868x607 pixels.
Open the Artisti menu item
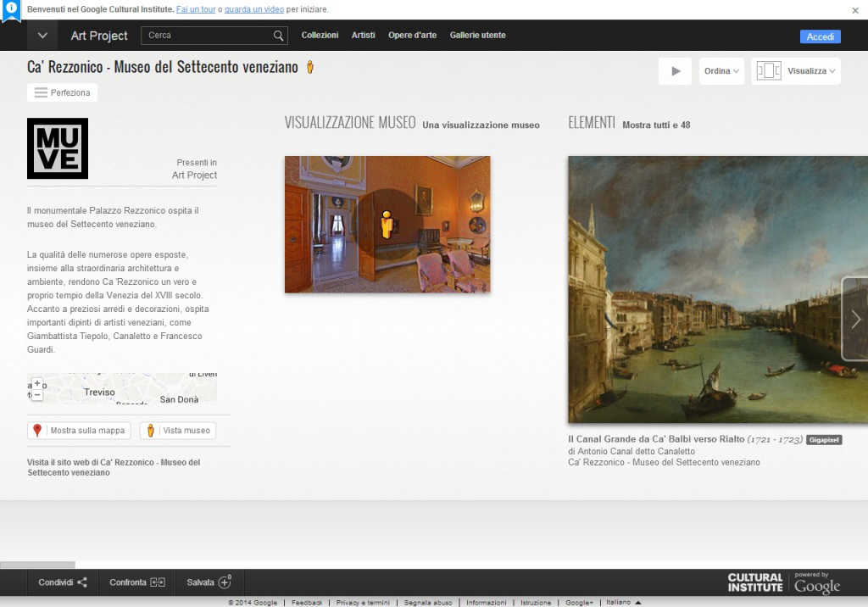coord(363,35)
